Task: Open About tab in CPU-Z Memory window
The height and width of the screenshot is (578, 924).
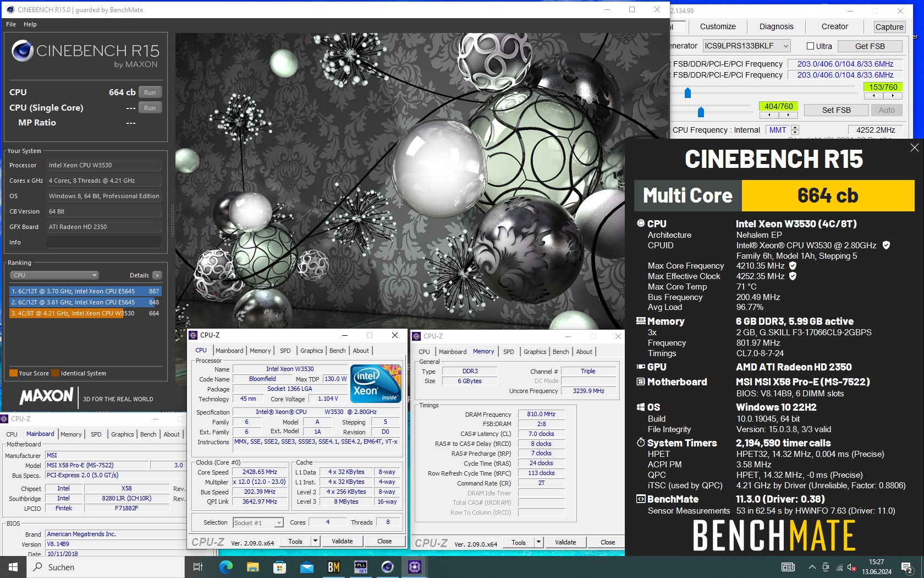Action: [x=584, y=352]
